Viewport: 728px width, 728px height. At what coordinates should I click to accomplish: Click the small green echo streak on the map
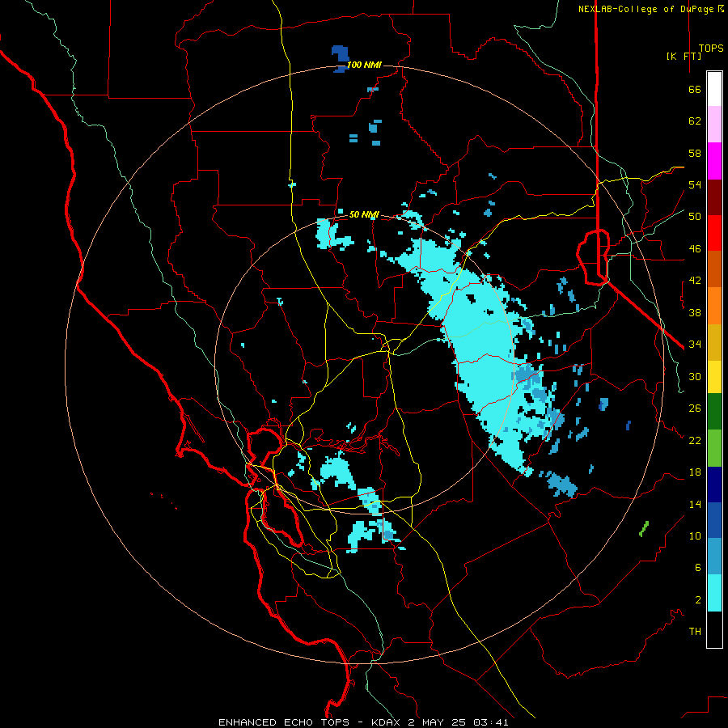tap(644, 528)
